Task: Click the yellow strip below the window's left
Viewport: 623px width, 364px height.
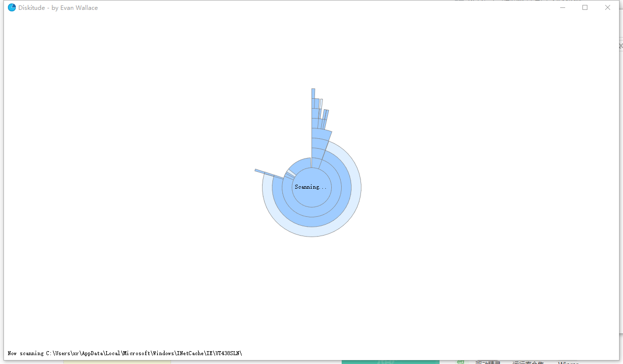Action: 117,362
